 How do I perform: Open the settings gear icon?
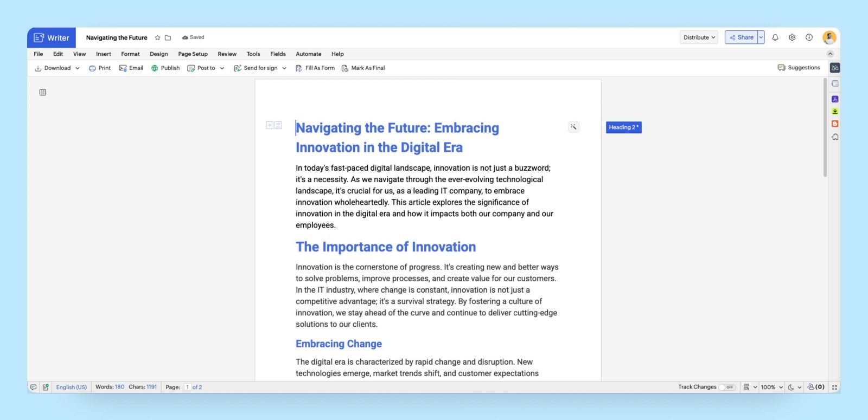coord(792,37)
